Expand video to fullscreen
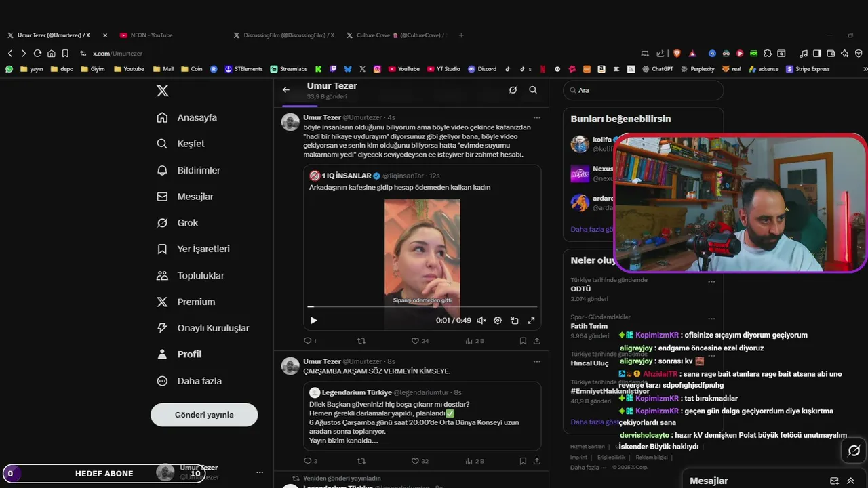 [x=531, y=321]
